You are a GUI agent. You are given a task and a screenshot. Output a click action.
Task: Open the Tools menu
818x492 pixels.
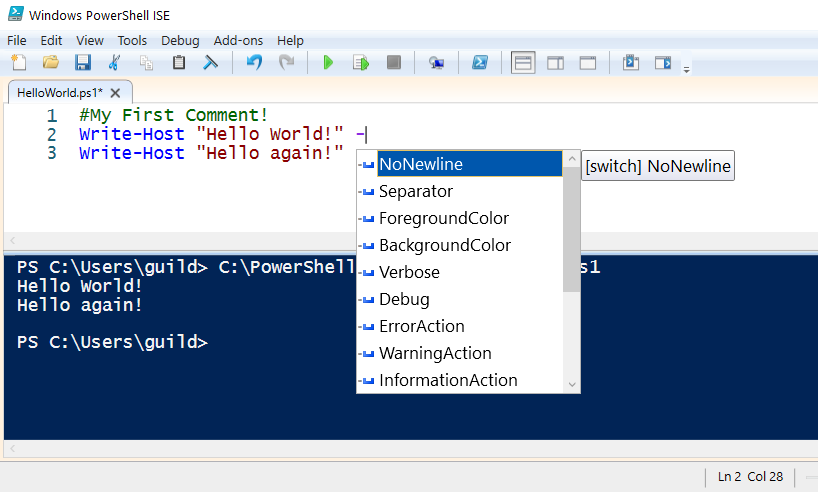click(x=132, y=40)
